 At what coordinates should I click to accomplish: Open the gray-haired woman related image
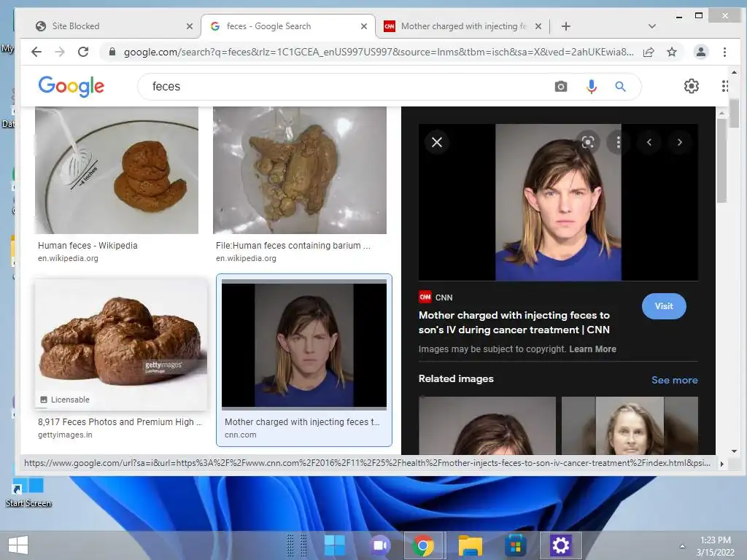630,425
